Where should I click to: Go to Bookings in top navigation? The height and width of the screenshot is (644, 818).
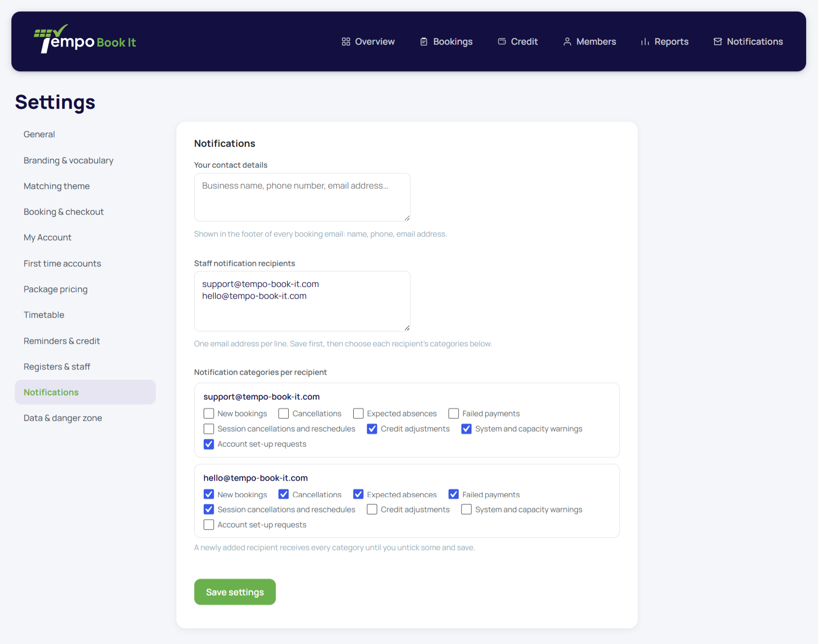(446, 42)
